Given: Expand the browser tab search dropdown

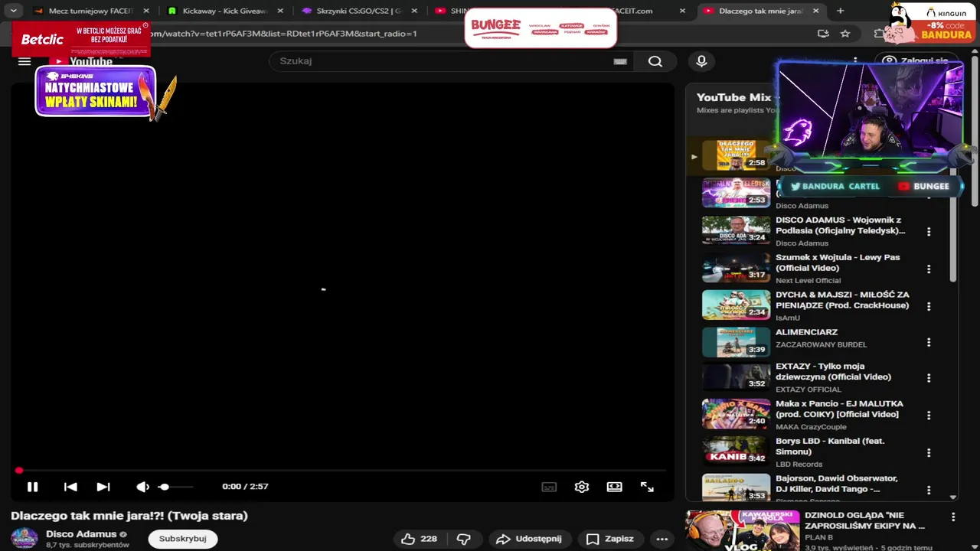Looking at the screenshot, I should tap(13, 11).
